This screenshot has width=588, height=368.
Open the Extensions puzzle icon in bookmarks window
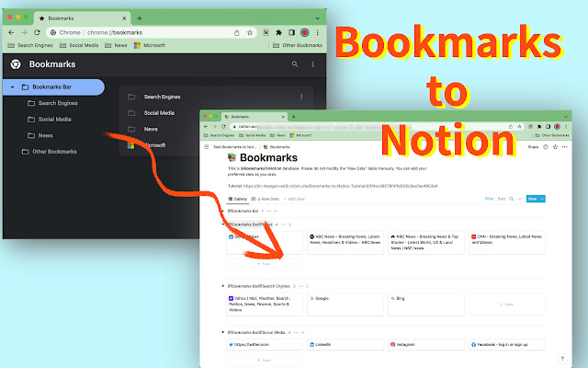(x=278, y=33)
